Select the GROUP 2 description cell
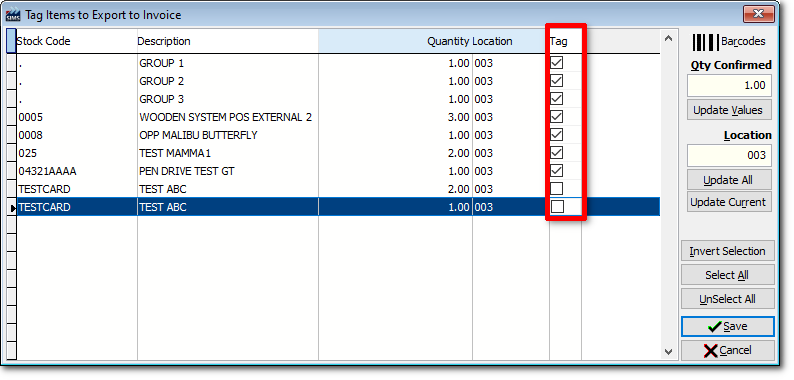The image size is (794, 380). point(228,81)
